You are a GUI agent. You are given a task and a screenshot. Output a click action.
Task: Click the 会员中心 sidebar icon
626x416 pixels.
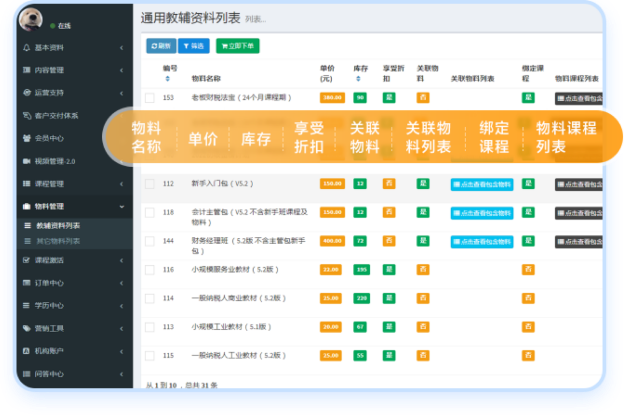[26, 138]
